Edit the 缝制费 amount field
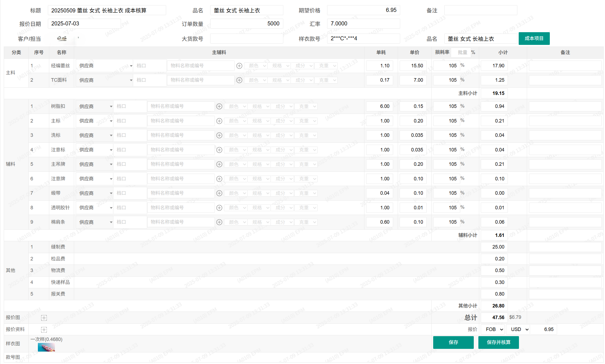 click(x=494, y=247)
